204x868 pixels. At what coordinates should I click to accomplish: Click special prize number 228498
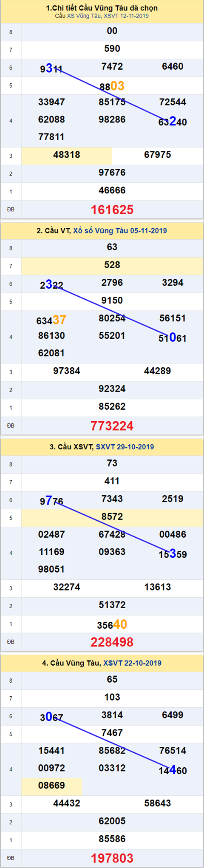pyautogui.click(x=112, y=642)
